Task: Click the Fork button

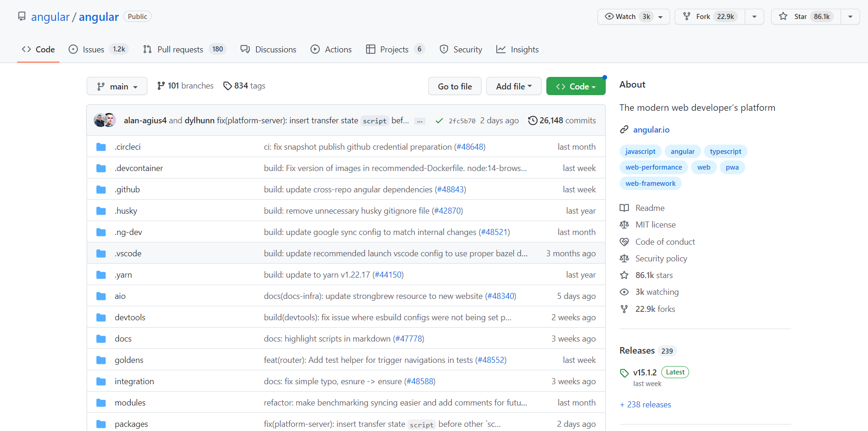Action: pos(710,17)
